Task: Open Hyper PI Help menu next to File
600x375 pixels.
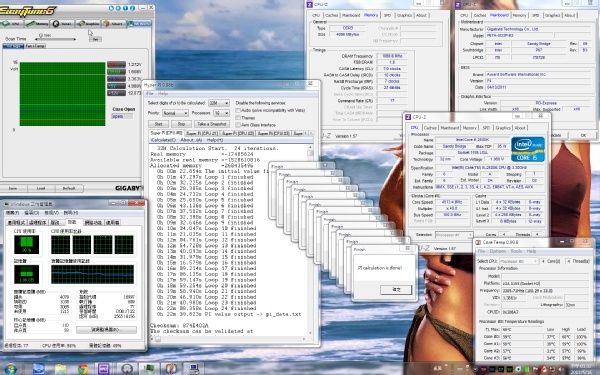Action: tap(163, 94)
